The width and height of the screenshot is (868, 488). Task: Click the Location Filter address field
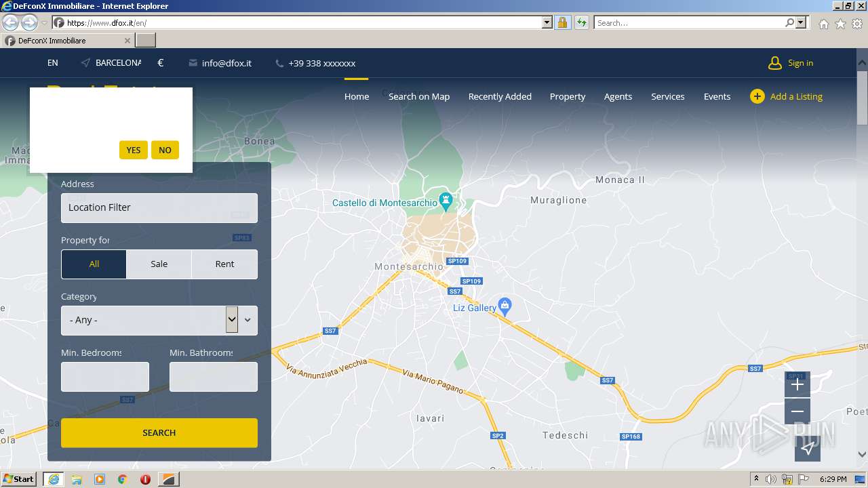point(159,207)
